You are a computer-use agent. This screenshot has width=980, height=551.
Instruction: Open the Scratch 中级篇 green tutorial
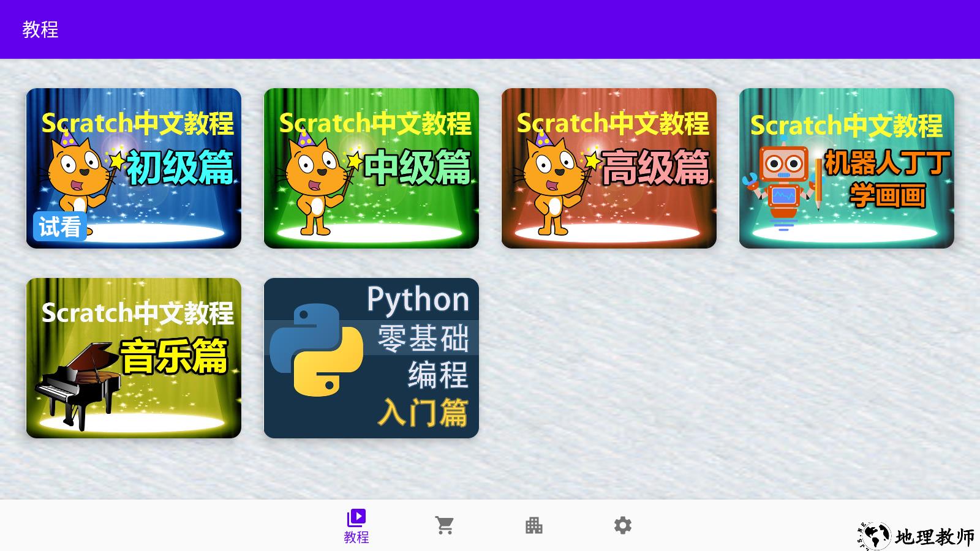418,167
